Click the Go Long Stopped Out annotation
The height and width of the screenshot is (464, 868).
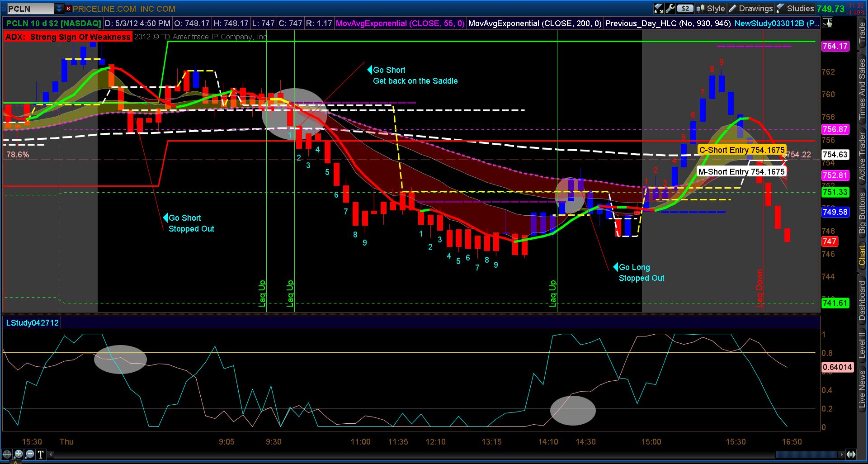(639, 273)
